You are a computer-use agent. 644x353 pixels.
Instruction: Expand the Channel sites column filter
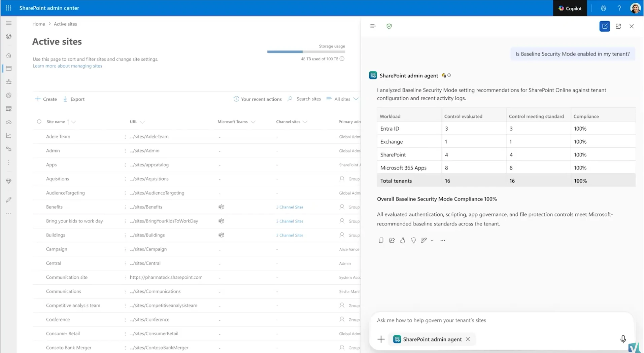(x=305, y=122)
